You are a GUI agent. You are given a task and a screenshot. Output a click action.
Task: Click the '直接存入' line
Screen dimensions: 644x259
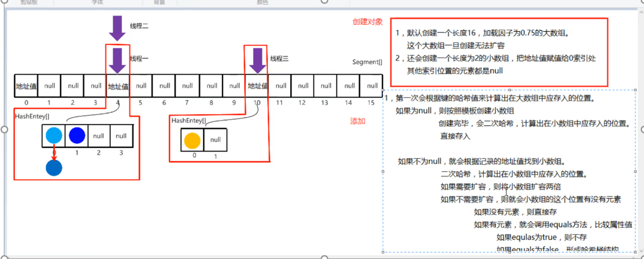tap(455, 136)
